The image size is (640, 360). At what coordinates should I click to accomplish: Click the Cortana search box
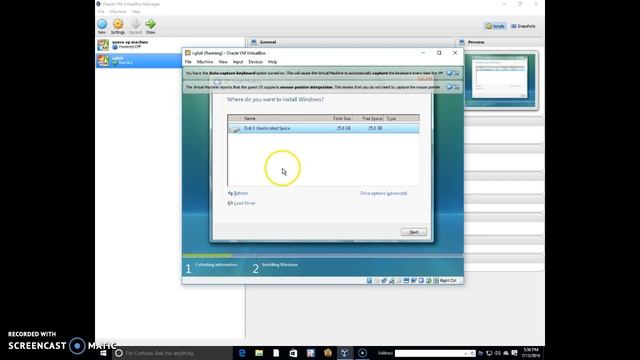tap(172, 353)
